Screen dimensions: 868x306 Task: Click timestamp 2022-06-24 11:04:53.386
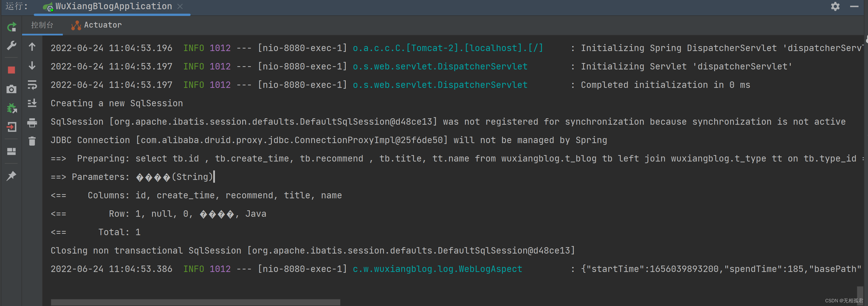[x=111, y=269]
